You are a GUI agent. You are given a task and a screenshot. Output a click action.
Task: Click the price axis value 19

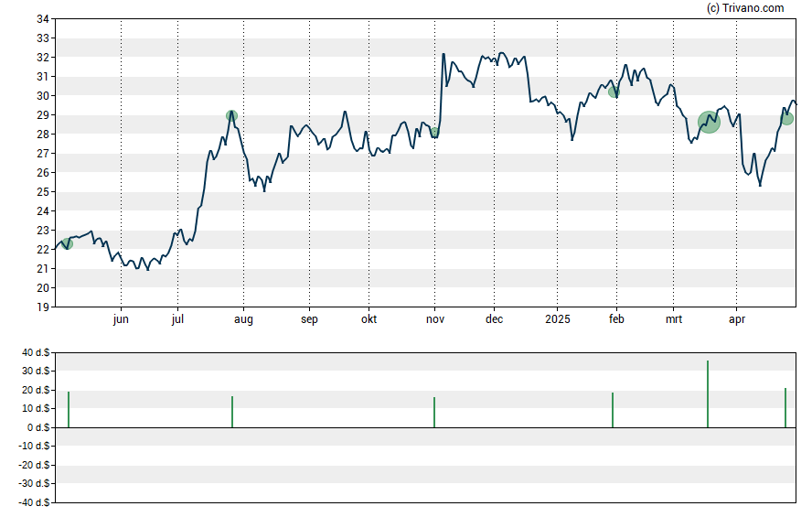pyautogui.click(x=43, y=307)
